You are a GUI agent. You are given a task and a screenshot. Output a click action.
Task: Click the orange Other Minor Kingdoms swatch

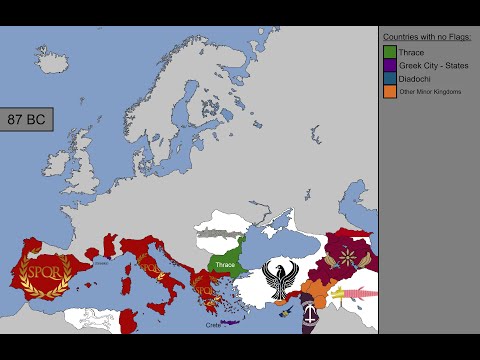[390, 91]
